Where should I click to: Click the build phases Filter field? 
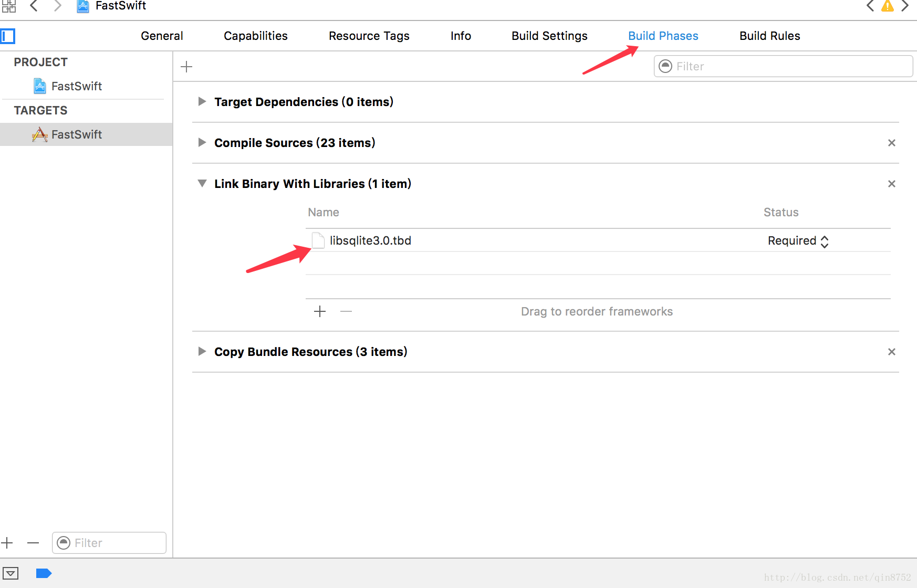tap(783, 66)
